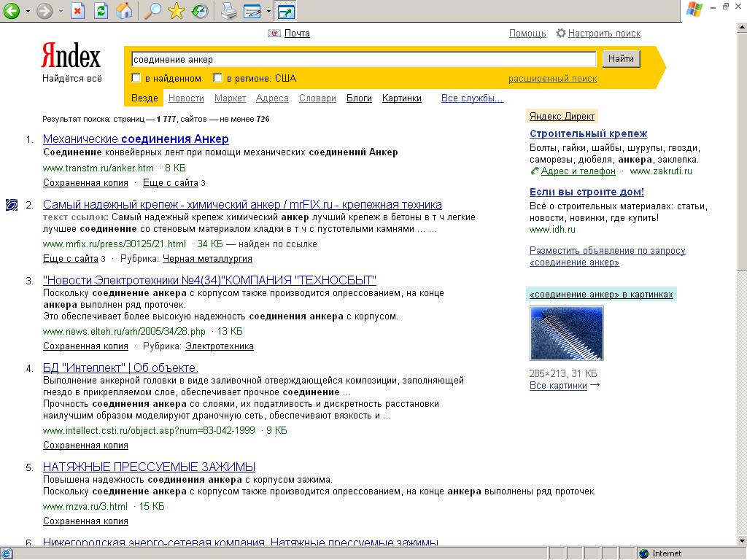This screenshot has height=560, width=747.
Task: Click the Print toolbar icon
Action: [228, 11]
